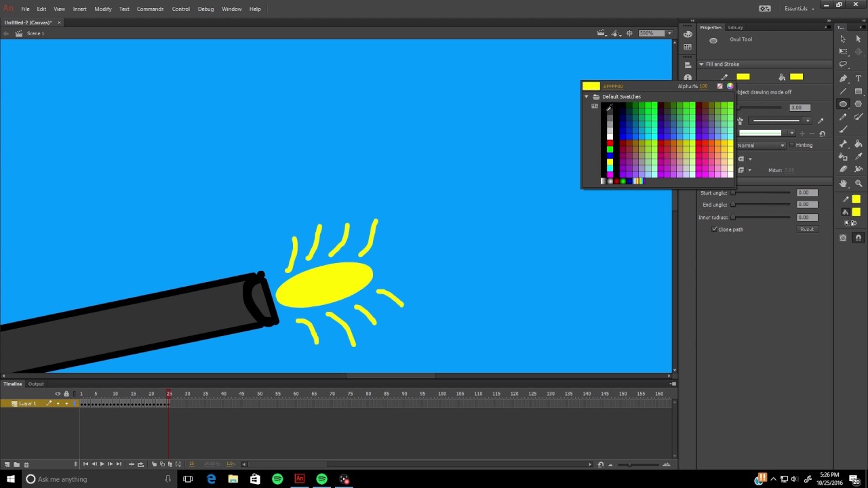
Task: Toggle visibility for all layers eye icon
Action: [58, 394]
